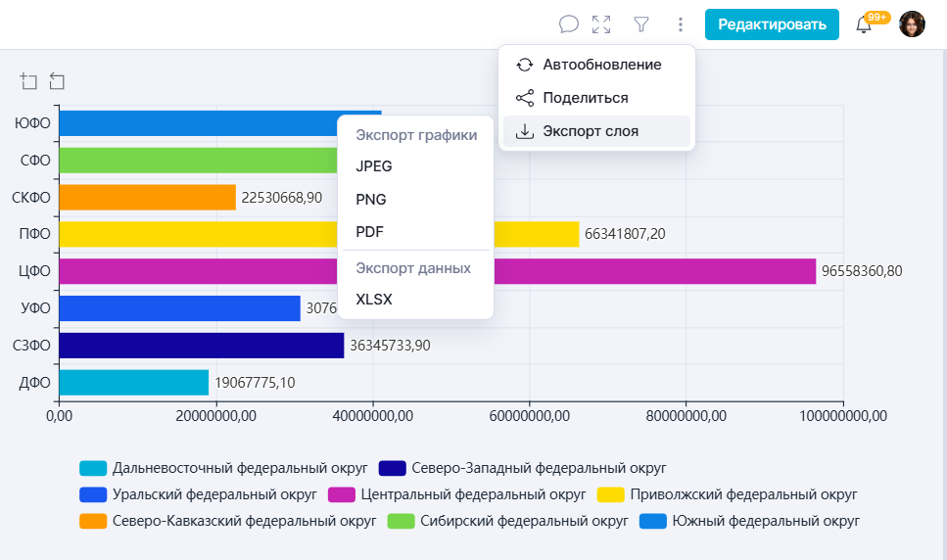Expand the Экспорт слоя submenu

click(591, 131)
